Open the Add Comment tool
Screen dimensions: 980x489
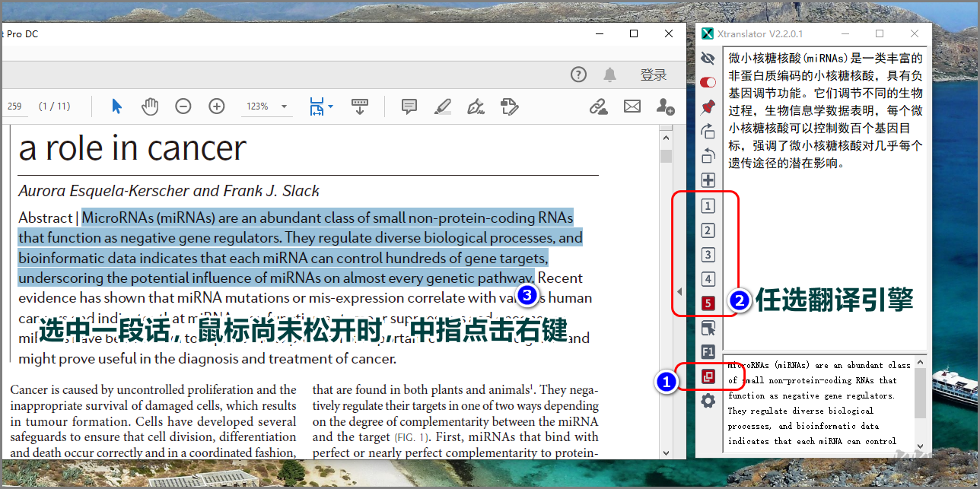[x=409, y=106]
